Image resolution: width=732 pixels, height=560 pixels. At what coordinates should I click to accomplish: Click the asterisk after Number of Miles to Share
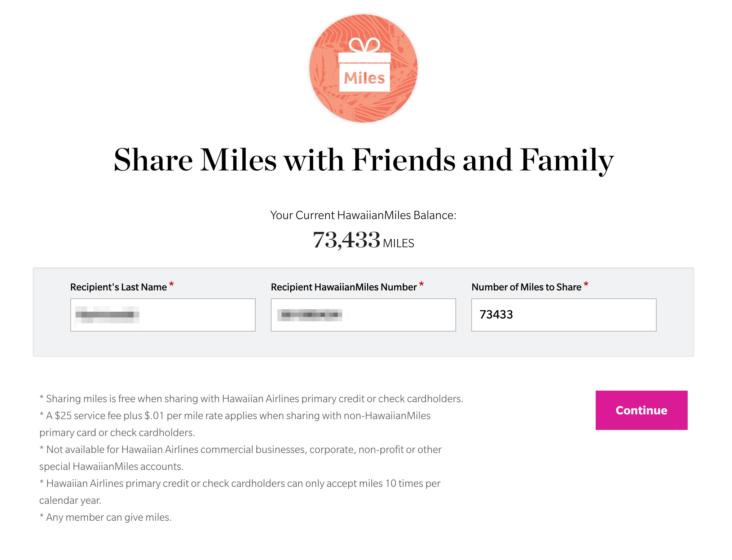tap(586, 285)
